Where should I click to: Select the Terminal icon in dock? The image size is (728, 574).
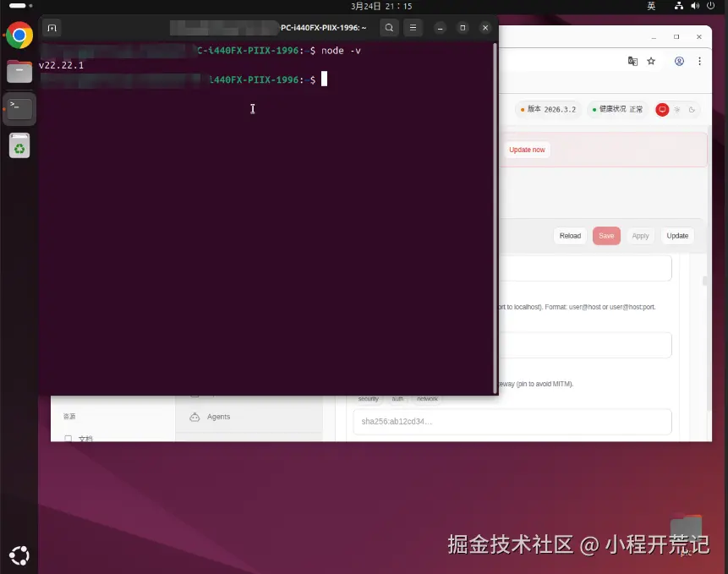(x=19, y=108)
